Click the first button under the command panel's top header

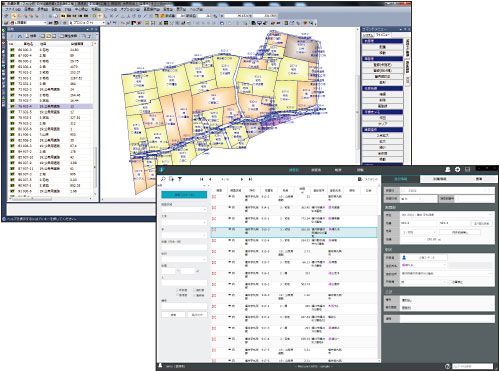382,47
